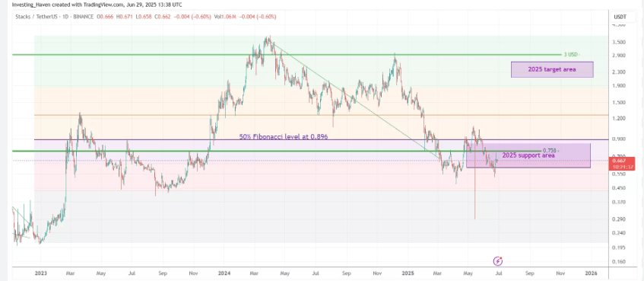Click the '0.290' price axis label
This screenshot has width=644, height=281.
click(619, 219)
